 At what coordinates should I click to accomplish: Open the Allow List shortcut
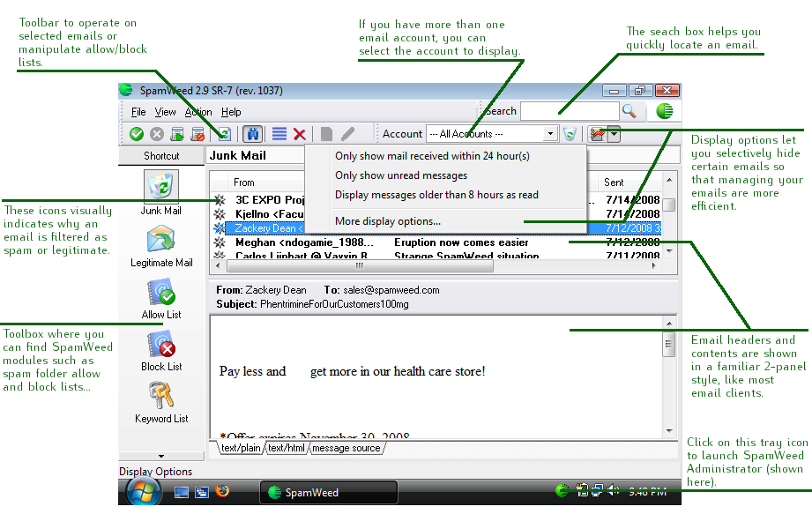[161, 299]
